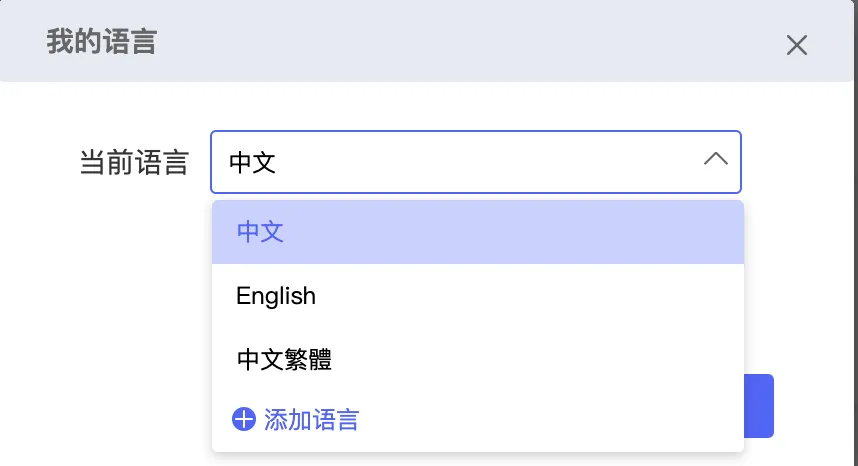858x466 pixels.
Task: Click the plus icon beside 添加语言
Action: (x=244, y=419)
